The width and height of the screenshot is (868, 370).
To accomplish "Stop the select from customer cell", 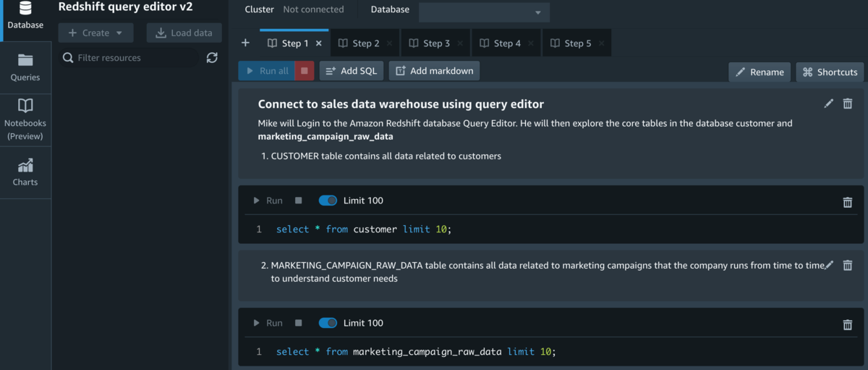I will pos(298,201).
